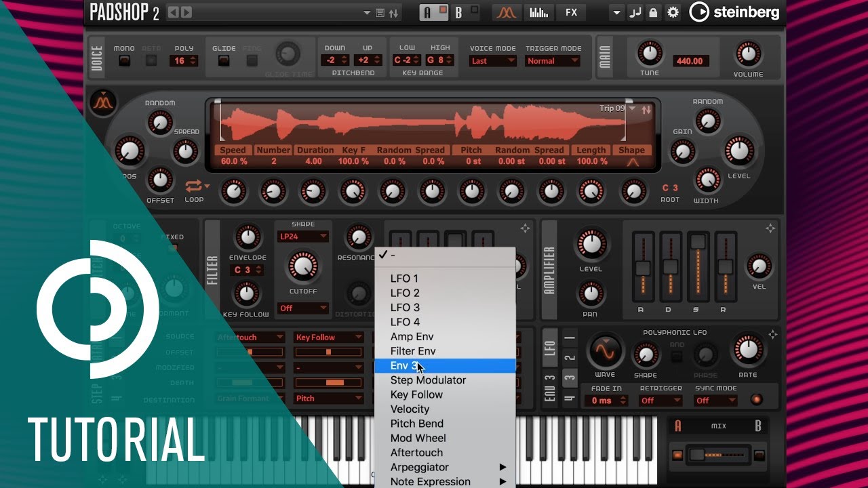The image size is (868, 488).
Task: Click the Poly voices value 16
Action: tap(184, 61)
